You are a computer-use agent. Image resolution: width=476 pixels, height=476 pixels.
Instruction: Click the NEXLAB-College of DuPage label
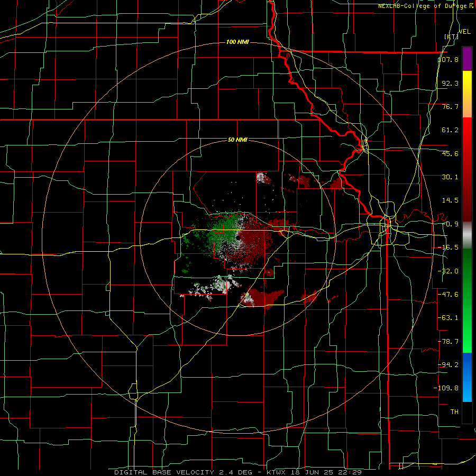pos(425,6)
